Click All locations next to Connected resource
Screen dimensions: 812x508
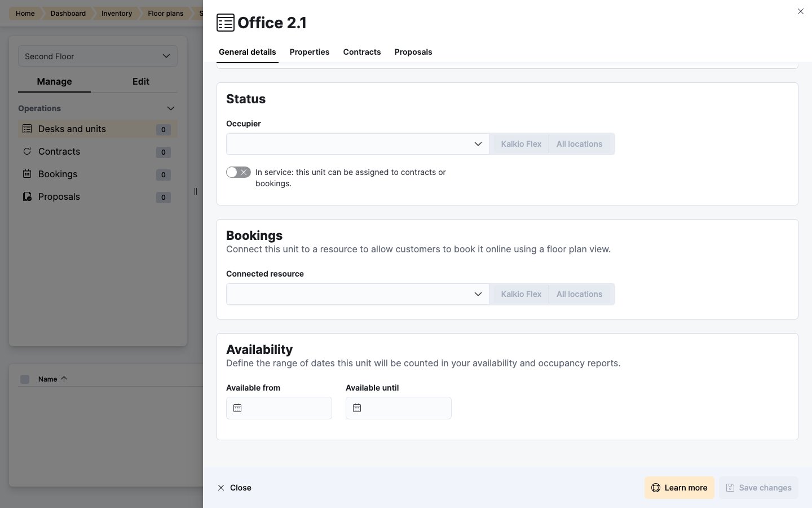[580, 294]
